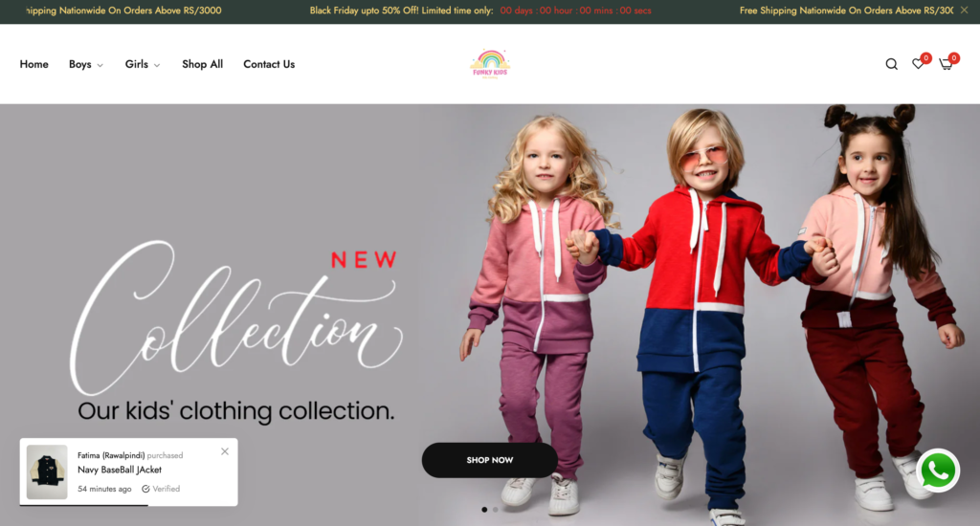Click the Funky Kids rainbow logo
This screenshot has height=526, width=980.
490,64
